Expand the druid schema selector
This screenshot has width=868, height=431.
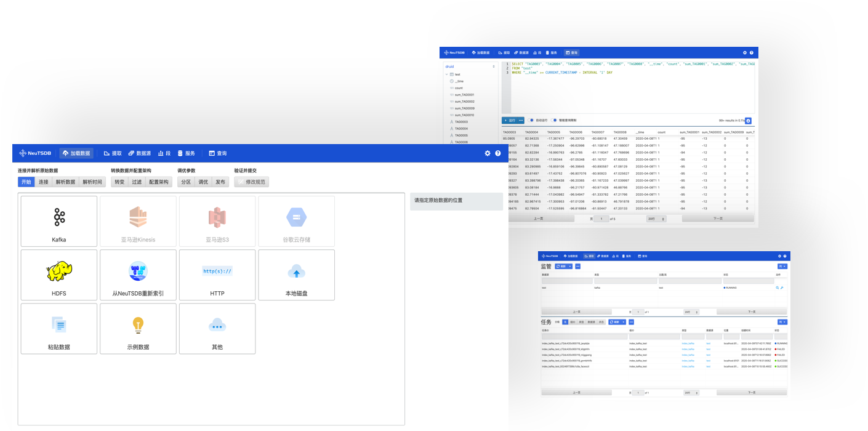pos(469,66)
